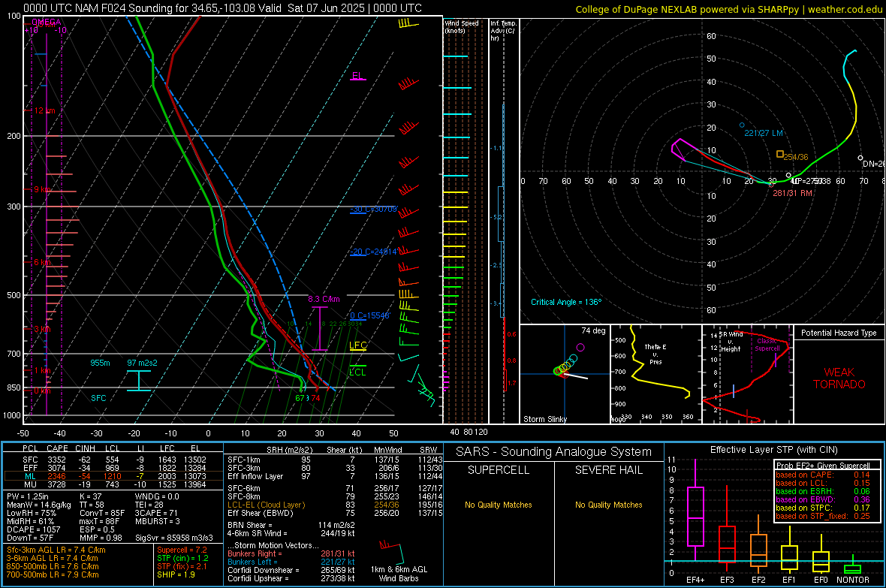Click the 955m effective inflow label
Image resolution: width=886 pixels, height=588 pixels.
[100, 363]
